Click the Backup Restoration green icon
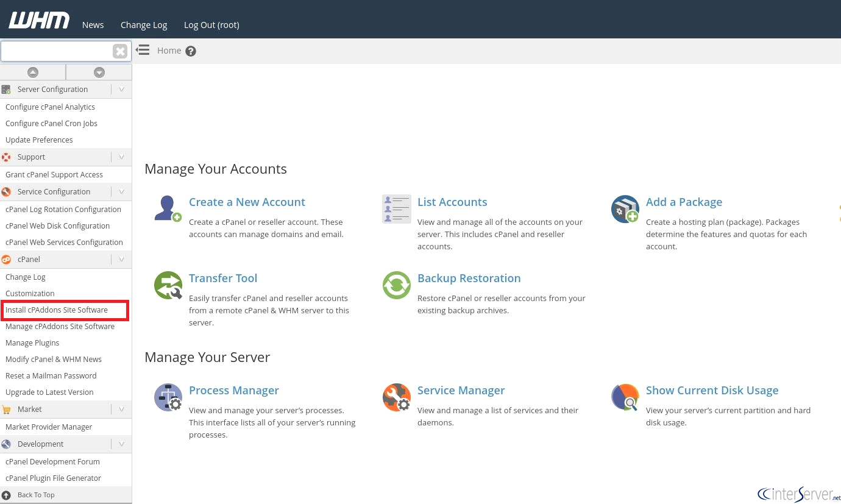The width and height of the screenshot is (841, 504). click(396, 285)
